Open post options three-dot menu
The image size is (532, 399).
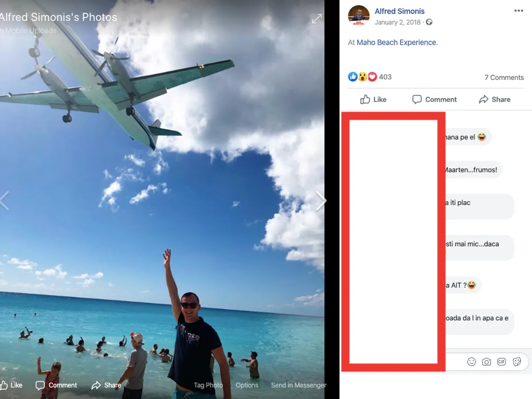(x=518, y=11)
